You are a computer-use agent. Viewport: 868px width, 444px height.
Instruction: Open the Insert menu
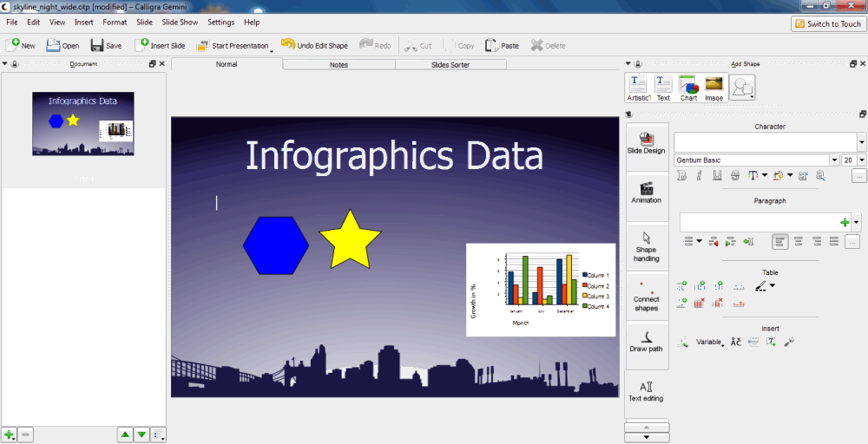point(84,23)
